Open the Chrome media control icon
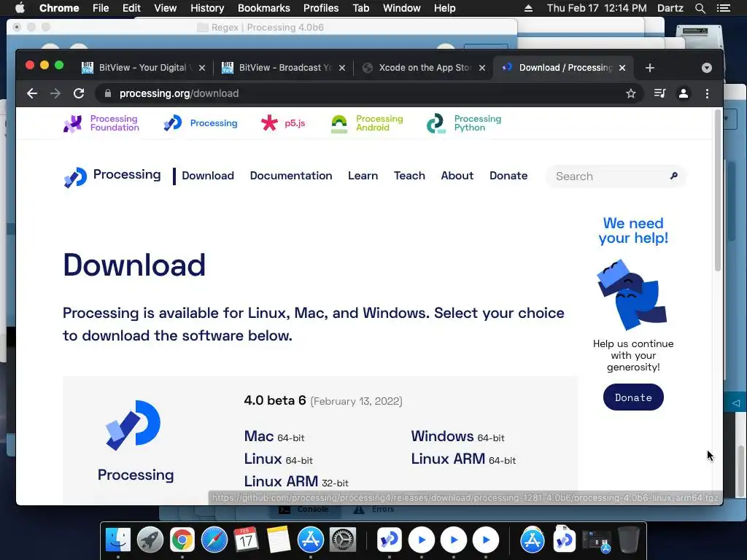 click(x=659, y=93)
